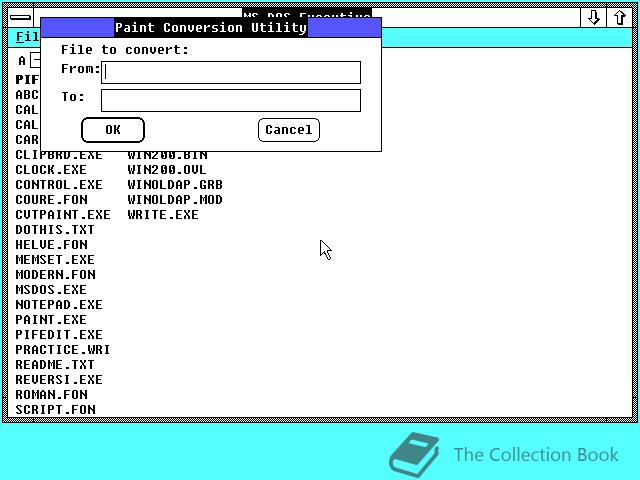Select CONTROL.EXE in file list
This screenshot has width=640, height=480.
(x=59, y=185)
